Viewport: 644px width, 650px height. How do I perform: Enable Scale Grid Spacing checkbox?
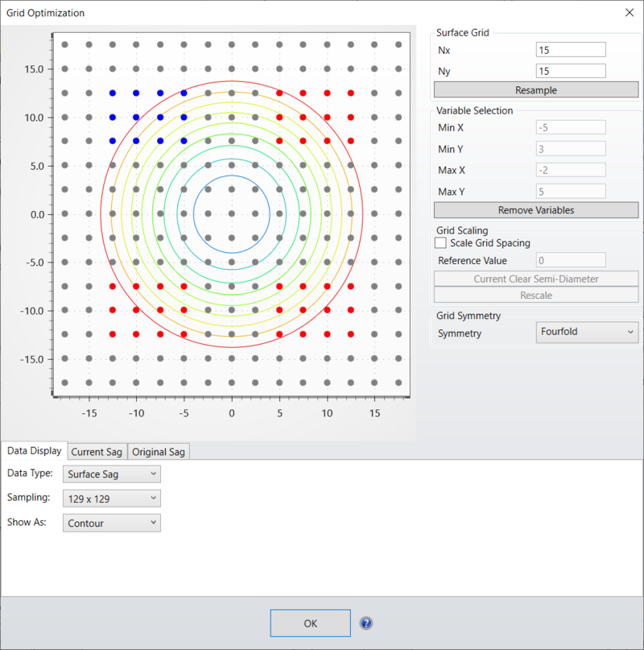[x=440, y=242]
